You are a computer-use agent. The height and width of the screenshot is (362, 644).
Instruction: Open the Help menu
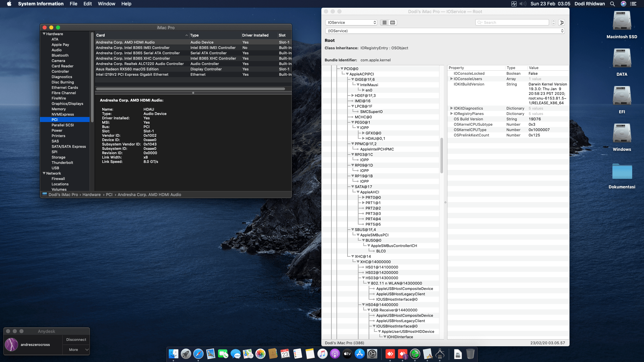(126, 4)
